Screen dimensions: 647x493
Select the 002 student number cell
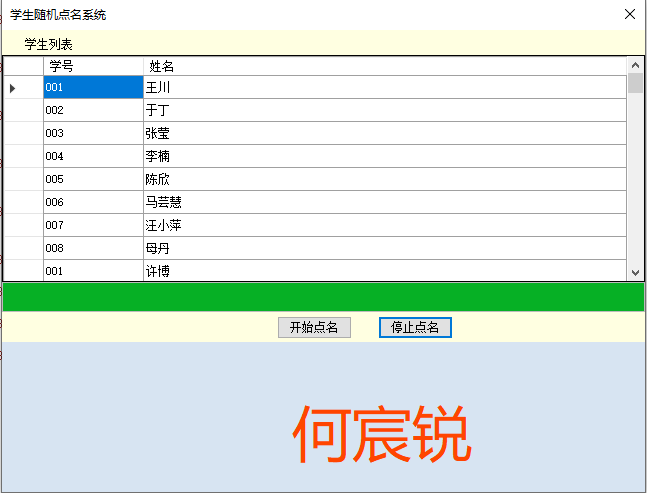pyautogui.click(x=93, y=110)
